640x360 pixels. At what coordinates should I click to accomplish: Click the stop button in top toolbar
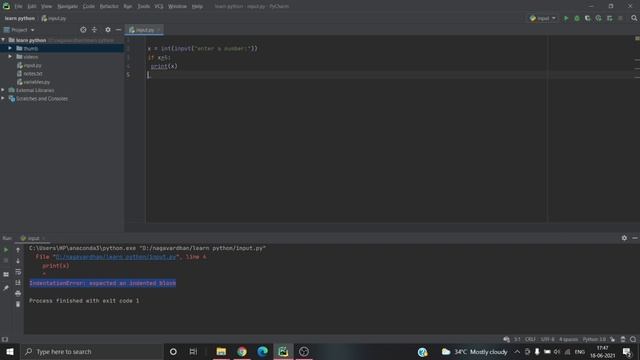[620, 18]
